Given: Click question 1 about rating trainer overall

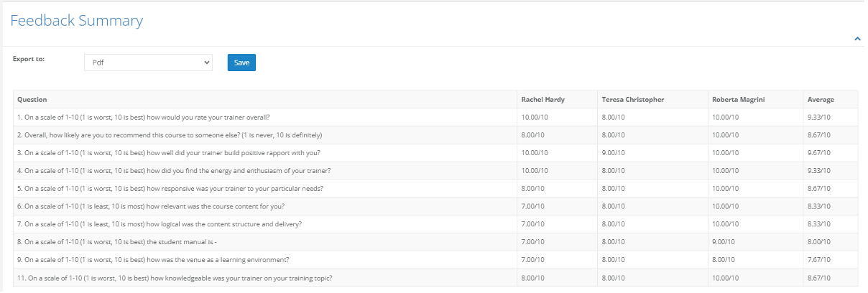Looking at the screenshot, I should click(x=144, y=117).
